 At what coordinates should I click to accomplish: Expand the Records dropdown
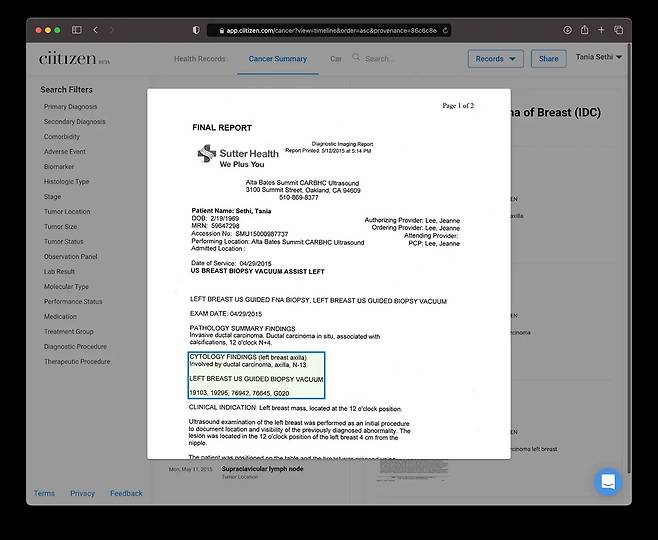[x=495, y=59]
